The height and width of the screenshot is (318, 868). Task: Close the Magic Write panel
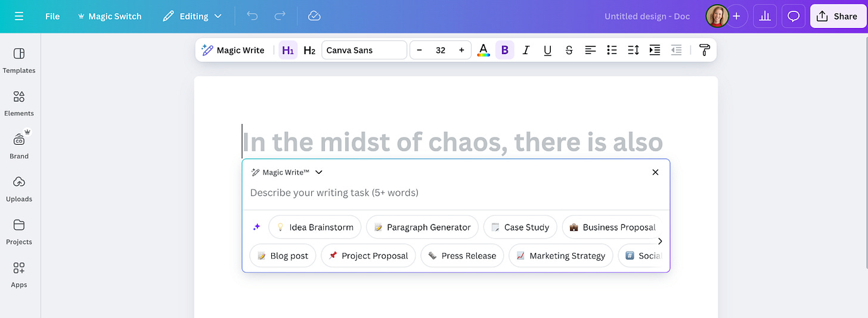(655, 172)
